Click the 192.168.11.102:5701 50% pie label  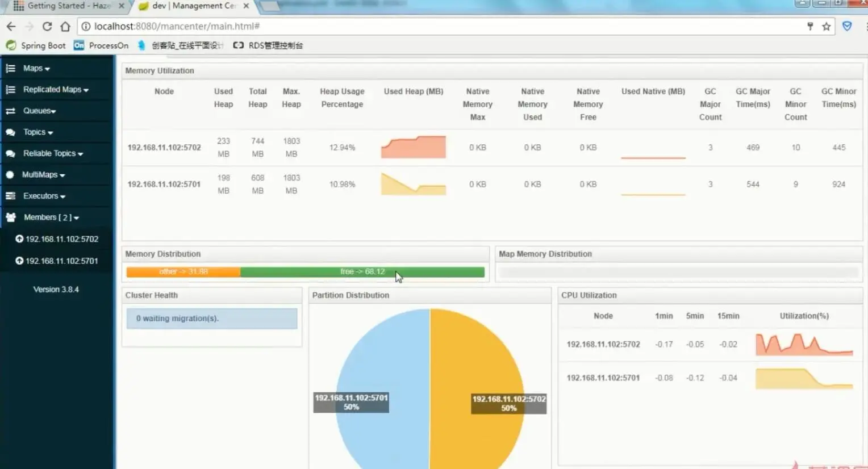coord(351,403)
